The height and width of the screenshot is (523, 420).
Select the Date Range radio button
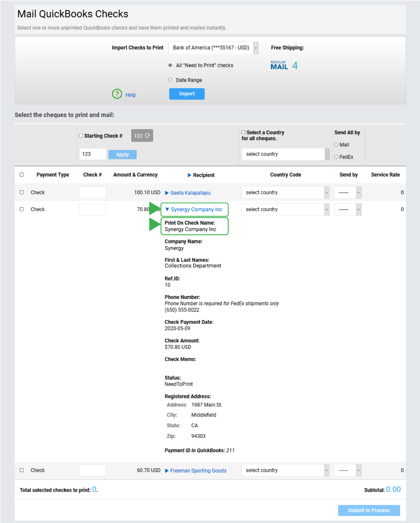coord(170,80)
